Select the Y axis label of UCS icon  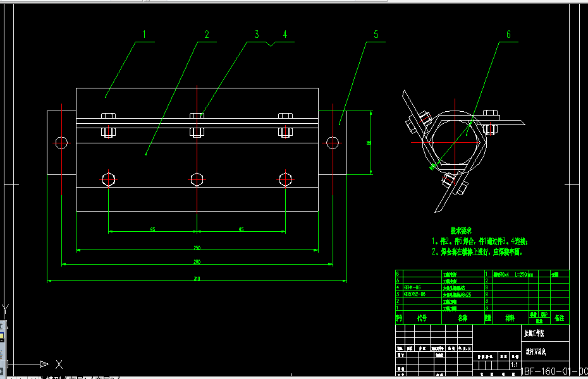point(6,309)
